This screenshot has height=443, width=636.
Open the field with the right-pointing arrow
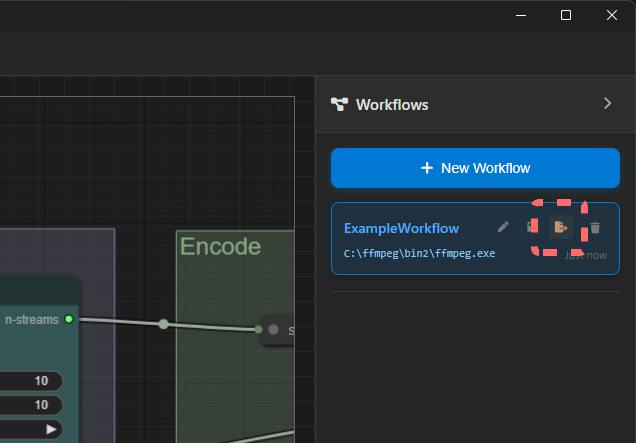[x=31, y=429]
